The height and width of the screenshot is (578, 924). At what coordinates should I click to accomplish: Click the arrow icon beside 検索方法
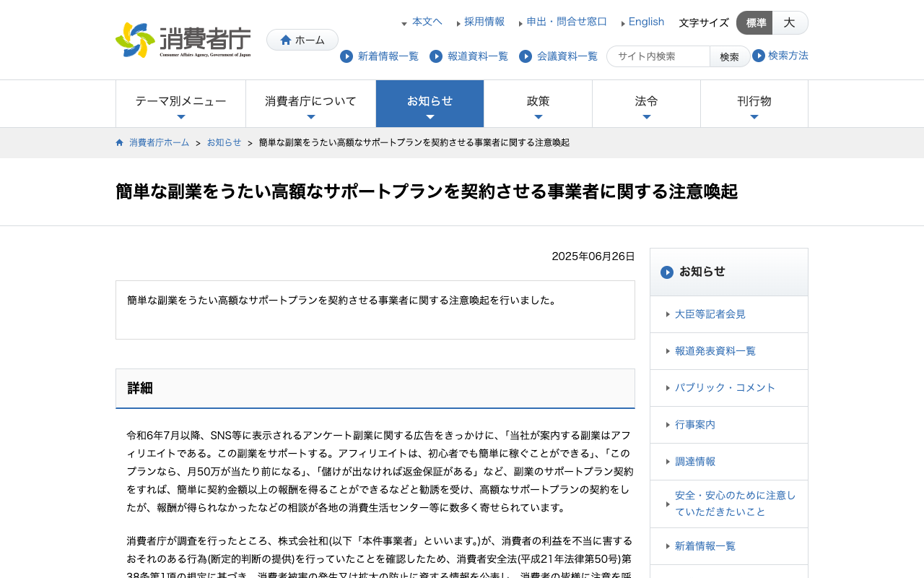click(759, 56)
